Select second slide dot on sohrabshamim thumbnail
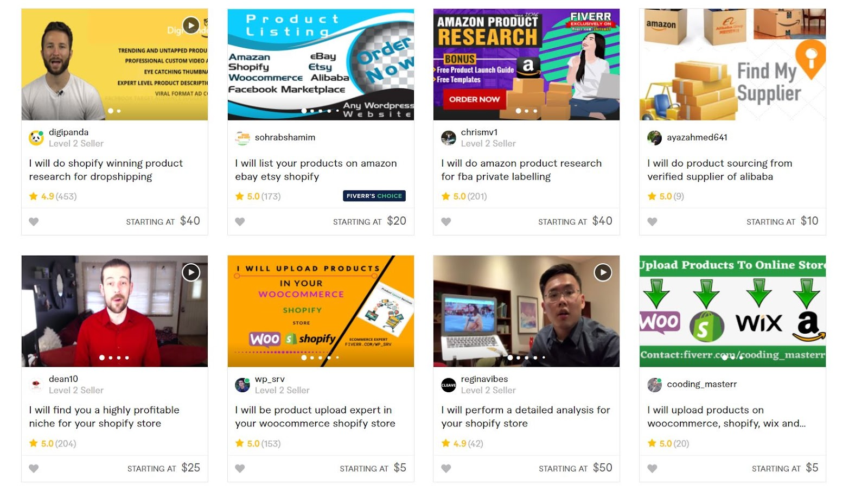Screen dimensions: 868x491 (312, 111)
